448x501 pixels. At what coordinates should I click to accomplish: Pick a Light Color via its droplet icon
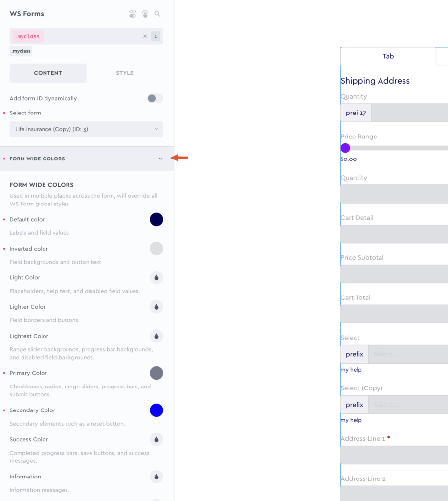pyautogui.click(x=157, y=278)
